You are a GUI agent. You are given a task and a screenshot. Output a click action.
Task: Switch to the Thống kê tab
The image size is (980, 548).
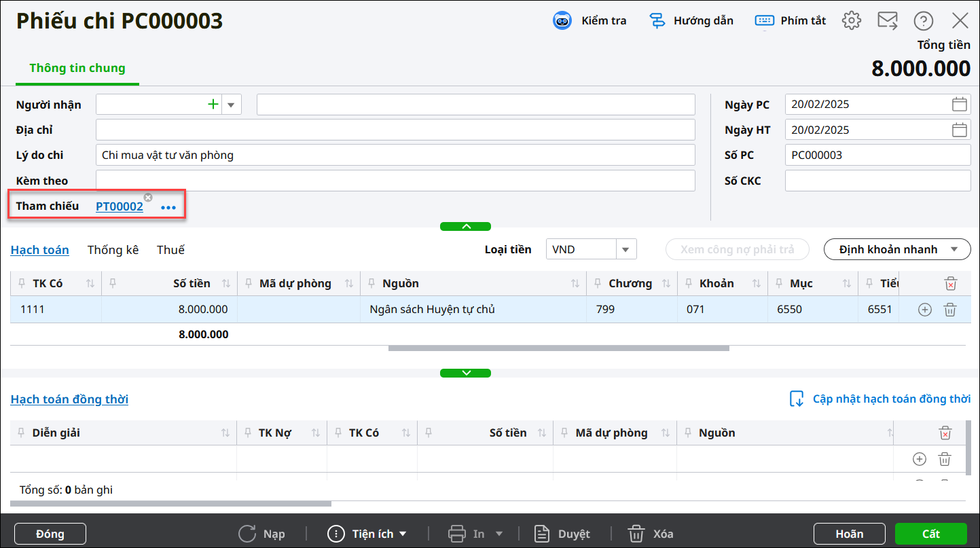(113, 250)
